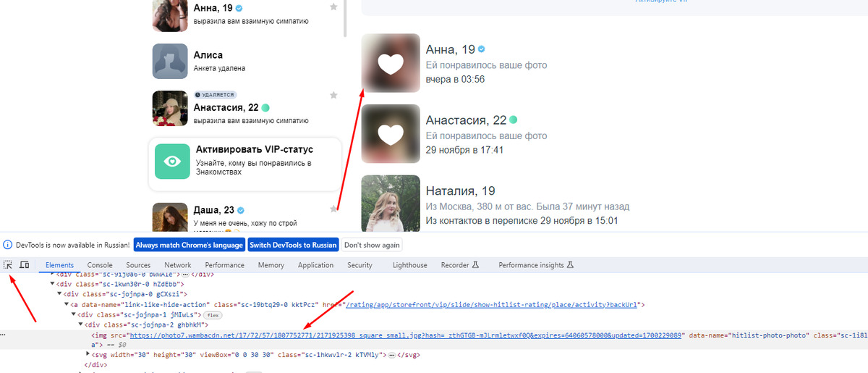
Task: Click the flex badge on sc-jojnpa-1 div
Action: pyautogui.click(x=213, y=315)
